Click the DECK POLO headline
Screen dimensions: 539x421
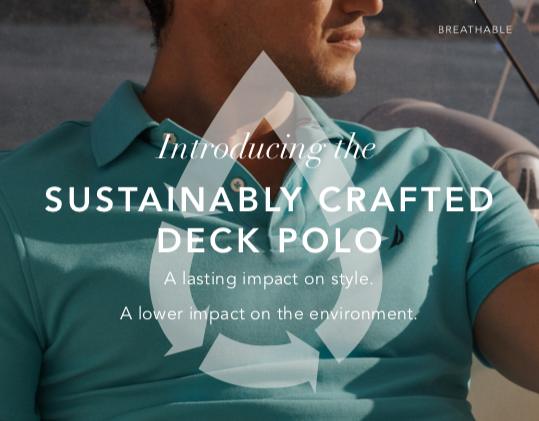coord(270,240)
